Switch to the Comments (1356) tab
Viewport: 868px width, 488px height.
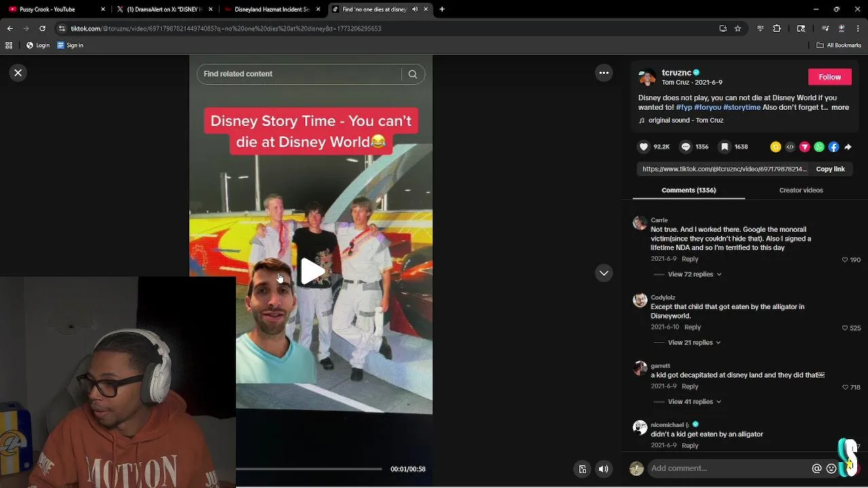click(688, 190)
